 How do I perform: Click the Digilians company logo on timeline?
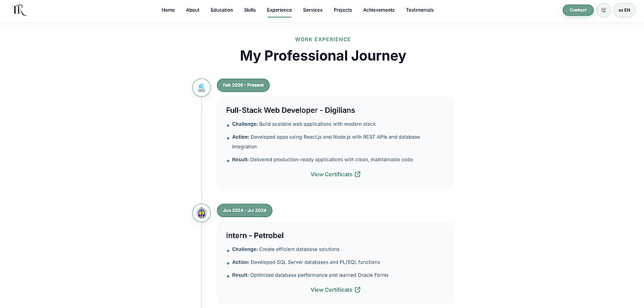(202, 88)
